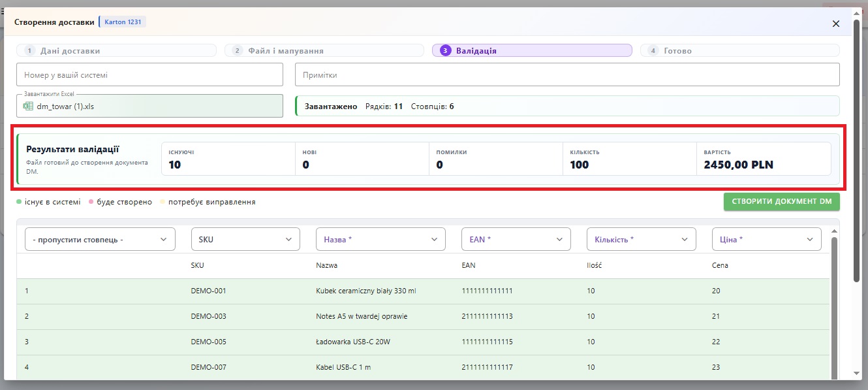This screenshot has height=390, width=868.
Task: Select the Ładowarka USB-C 20W cell
Action: pos(352,342)
